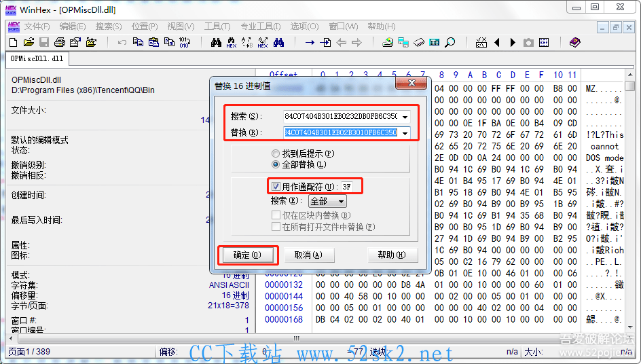Open the 搜索(S) menu
The width and height of the screenshot is (641, 364).
[x=109, y=26]
